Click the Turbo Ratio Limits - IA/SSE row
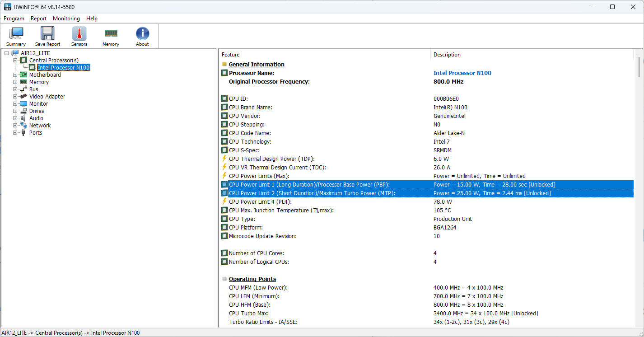 tap(427, 322)
